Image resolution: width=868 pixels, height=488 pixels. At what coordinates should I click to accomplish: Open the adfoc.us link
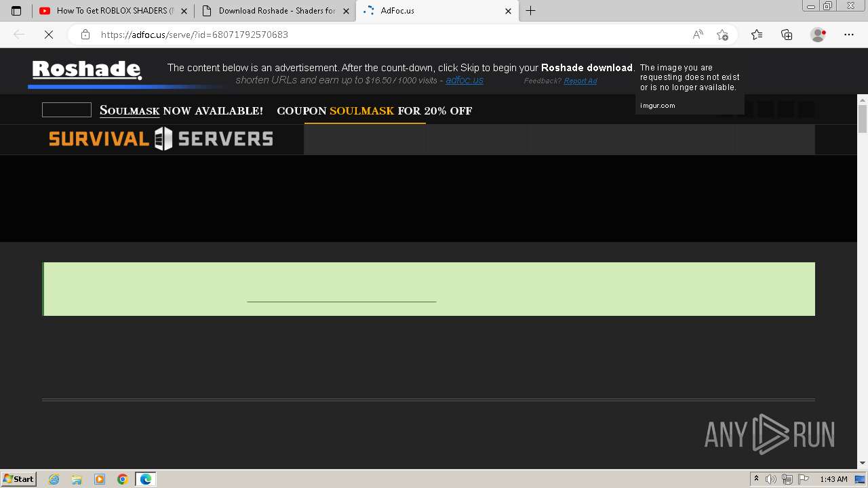coord(465,80)
